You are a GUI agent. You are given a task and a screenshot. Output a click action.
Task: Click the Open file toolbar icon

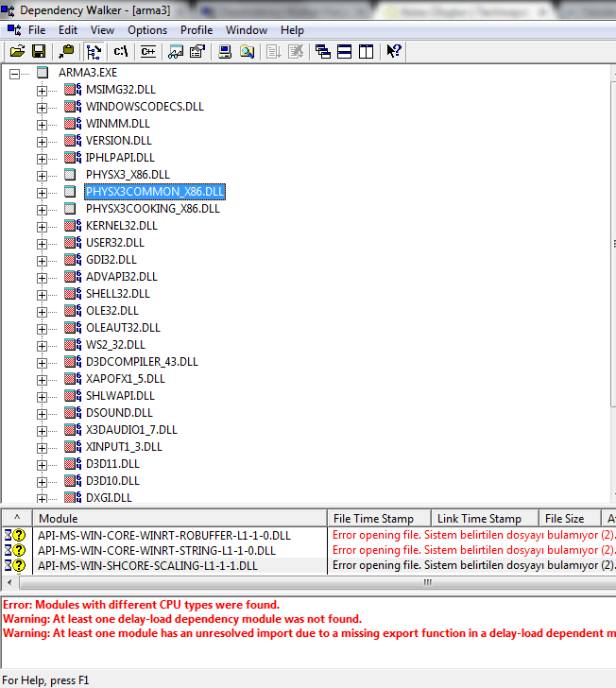pyautogui.click(x=18, y=51)
